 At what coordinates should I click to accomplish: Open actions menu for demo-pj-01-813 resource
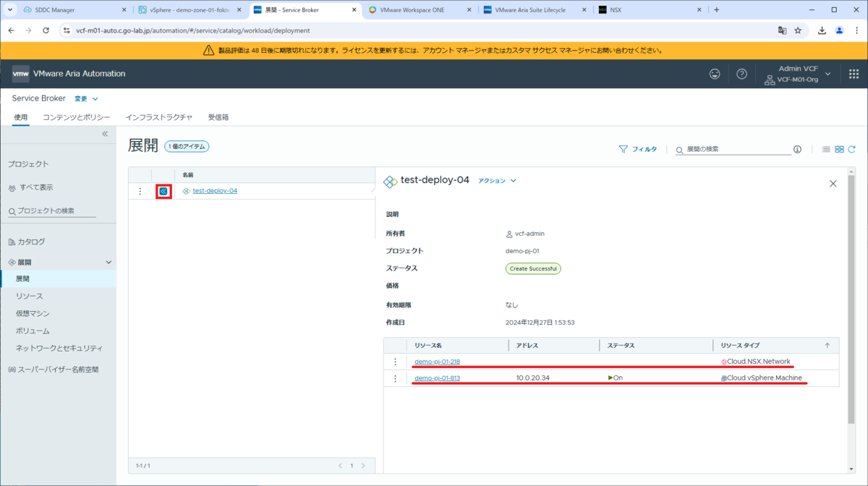[x=395, y=378]
